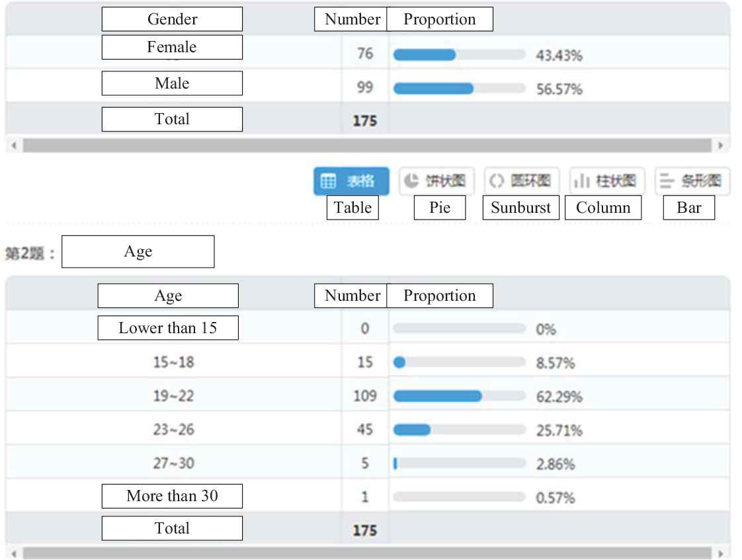
Task: Choose the Sunburst ring chart icon
Action: click(x=521, y=181)
